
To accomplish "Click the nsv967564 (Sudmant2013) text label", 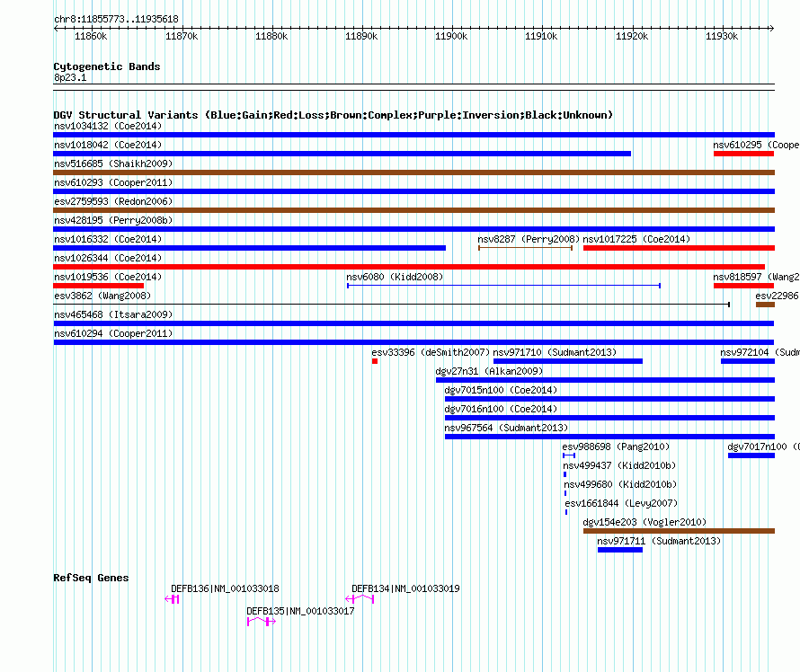I will 506,428.
